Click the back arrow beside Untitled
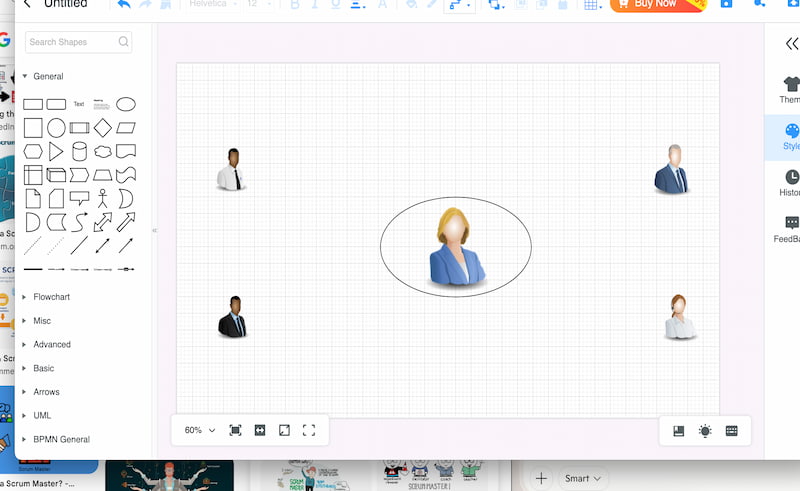Viewport: 800px width, 491px height. [x=28, y=4]
